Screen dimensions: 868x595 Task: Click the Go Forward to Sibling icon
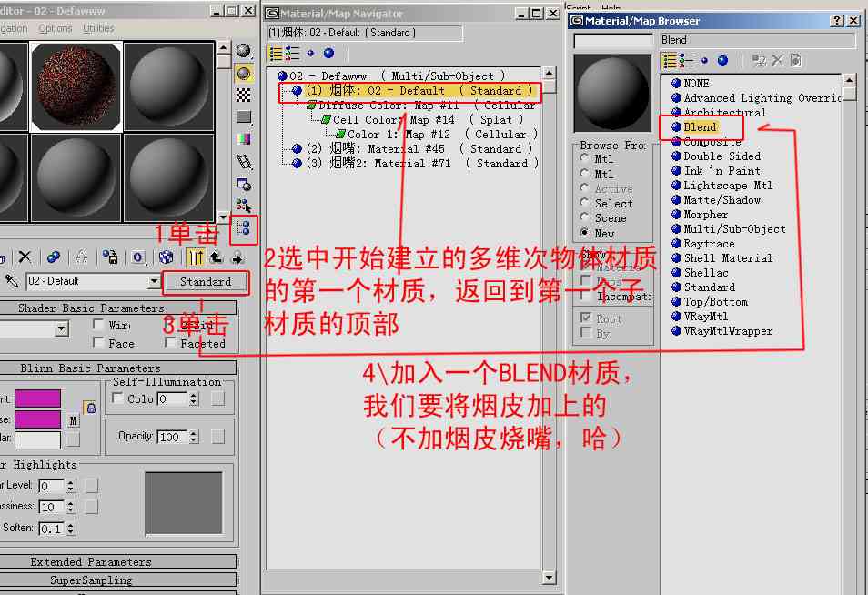pyautogui.click(x=237, y=257)
